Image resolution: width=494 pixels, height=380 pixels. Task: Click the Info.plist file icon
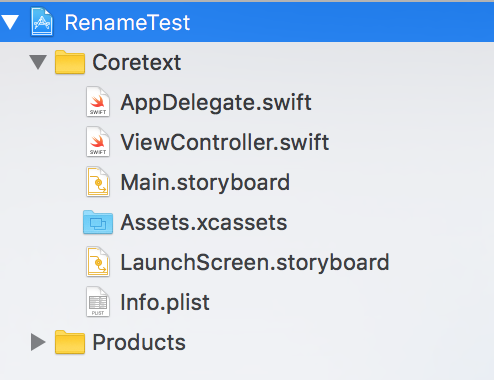pyautogui.click(x=98, y=302)
